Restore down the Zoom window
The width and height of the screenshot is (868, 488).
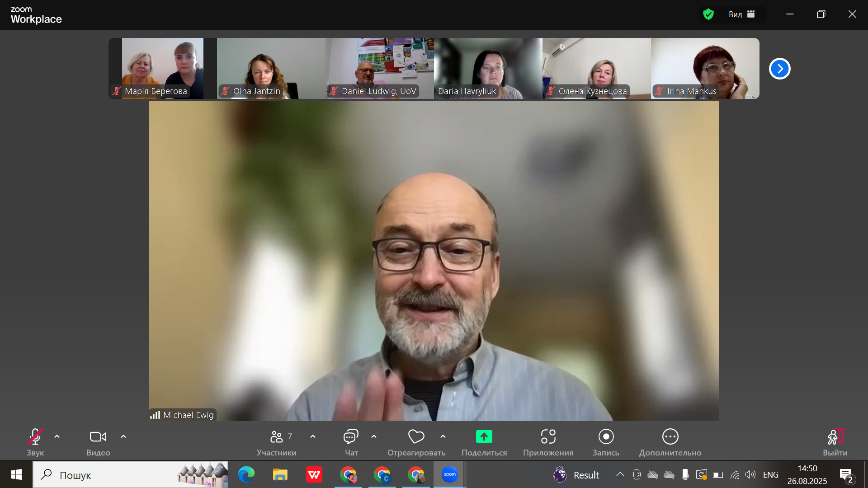[821, 14]
